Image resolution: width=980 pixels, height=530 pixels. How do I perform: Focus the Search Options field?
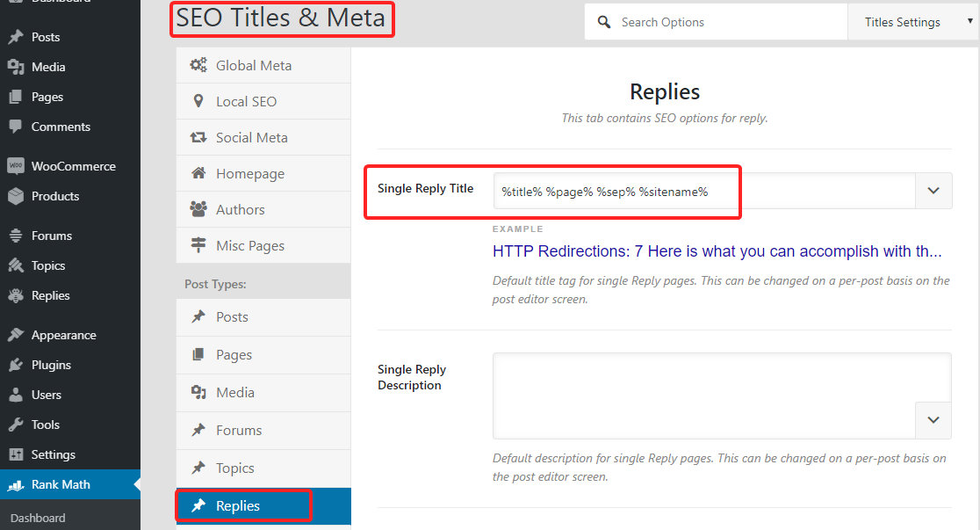pos(729,22)
